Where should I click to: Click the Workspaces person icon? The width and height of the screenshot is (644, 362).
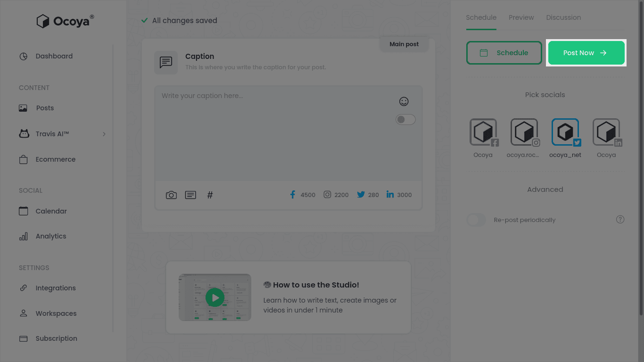23,313
